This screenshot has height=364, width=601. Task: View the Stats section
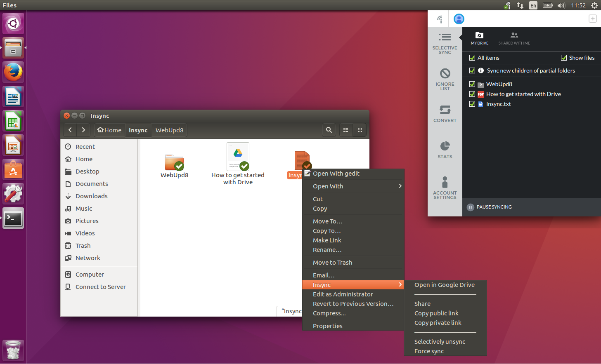445,150
